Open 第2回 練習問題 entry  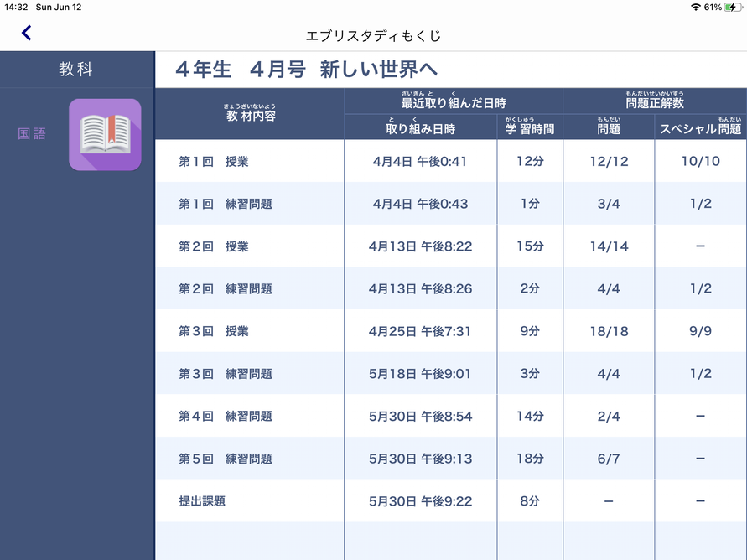[225, 288]
